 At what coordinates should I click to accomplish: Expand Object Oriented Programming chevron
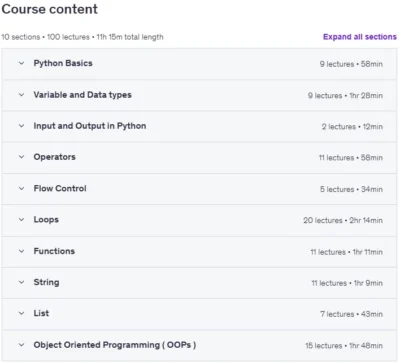[x=21, y=345]
